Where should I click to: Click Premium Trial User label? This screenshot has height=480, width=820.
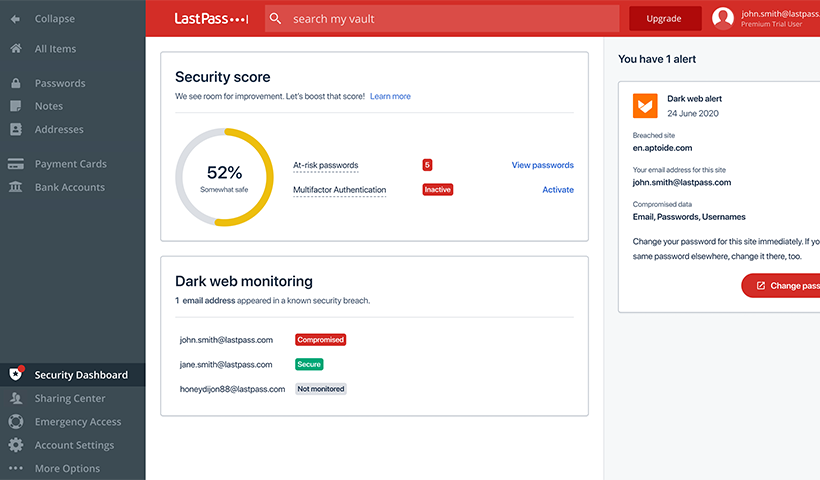tap(771, 24)
